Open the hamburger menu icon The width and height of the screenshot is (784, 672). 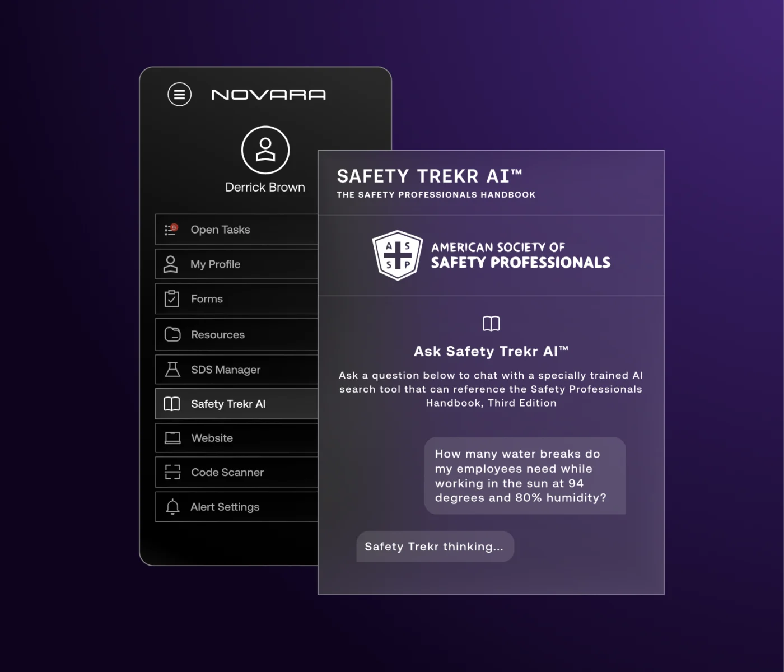pos(179,94)
